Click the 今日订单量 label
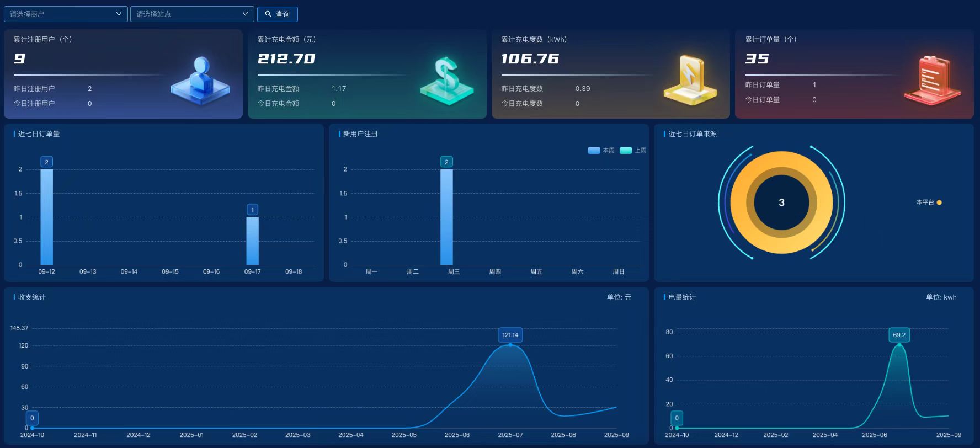 (x=763, y=100)
